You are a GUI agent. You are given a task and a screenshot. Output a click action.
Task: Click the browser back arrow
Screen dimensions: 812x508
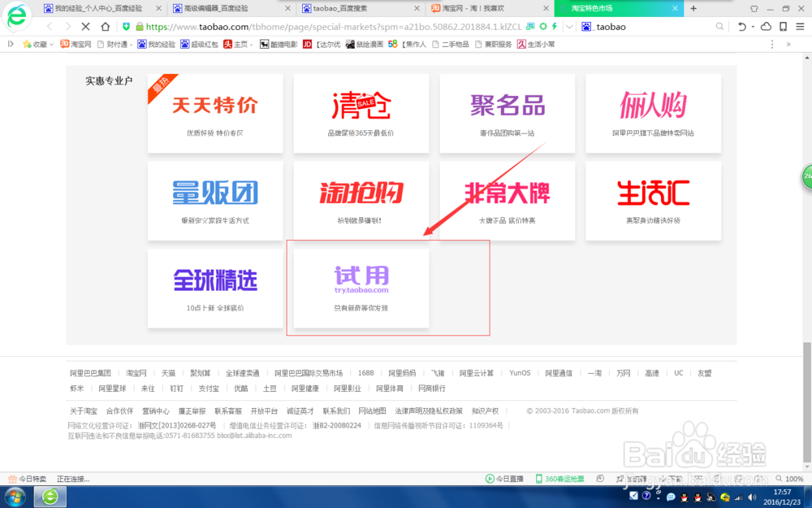pyautogui.click(x=50, y=27)
